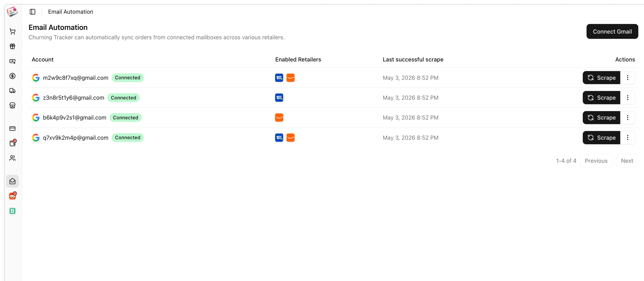Click the Churning Tracker description text

click(x=157, y=37)
